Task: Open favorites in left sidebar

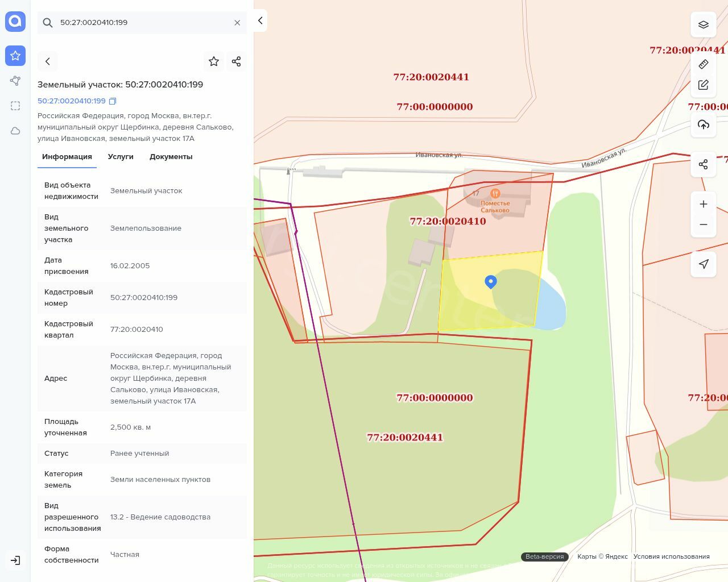Action: pyautogui.click(x=15, y=56)
